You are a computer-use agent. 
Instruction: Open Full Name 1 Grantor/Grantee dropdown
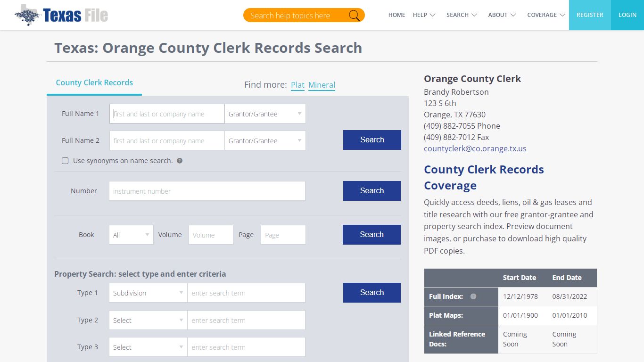(x=265, y=114)
